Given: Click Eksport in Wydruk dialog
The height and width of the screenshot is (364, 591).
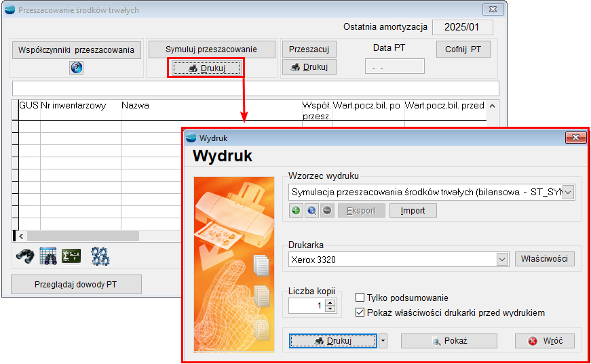Looking at the screenshot, I should coord(361,210).
